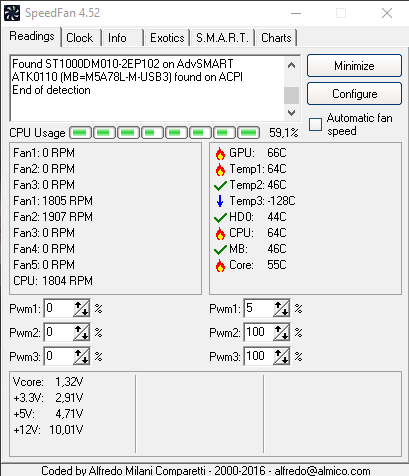409x476 pixels.
Task: Select the 'Fan5: 0 RPM' reading
Action: point(44,265)
